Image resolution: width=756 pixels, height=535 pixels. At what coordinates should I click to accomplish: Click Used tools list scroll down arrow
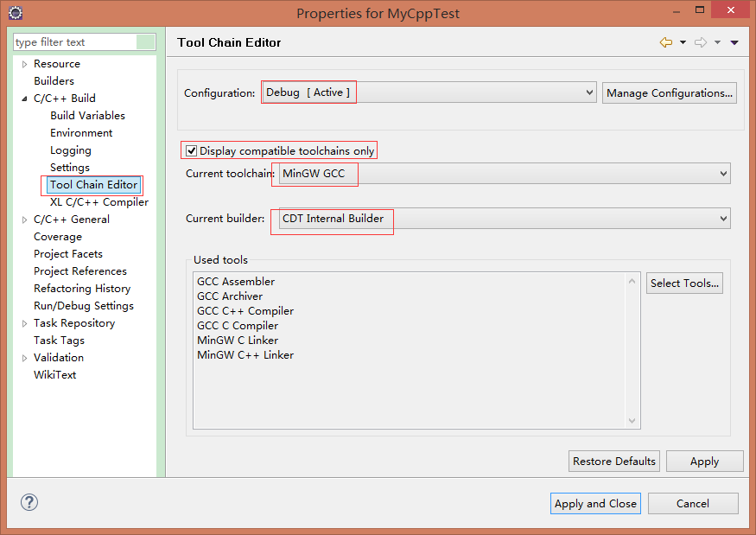632,421
